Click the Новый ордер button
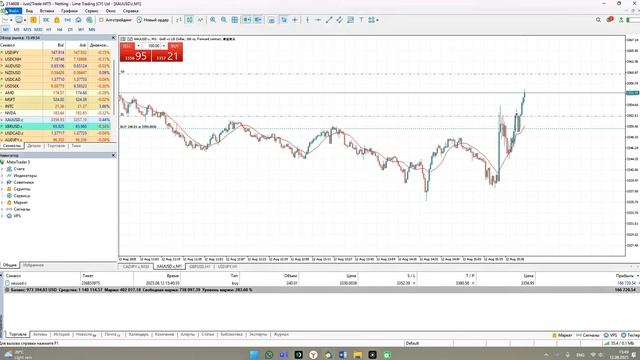This screenshot has height=360, width=640. coord(153,20)
